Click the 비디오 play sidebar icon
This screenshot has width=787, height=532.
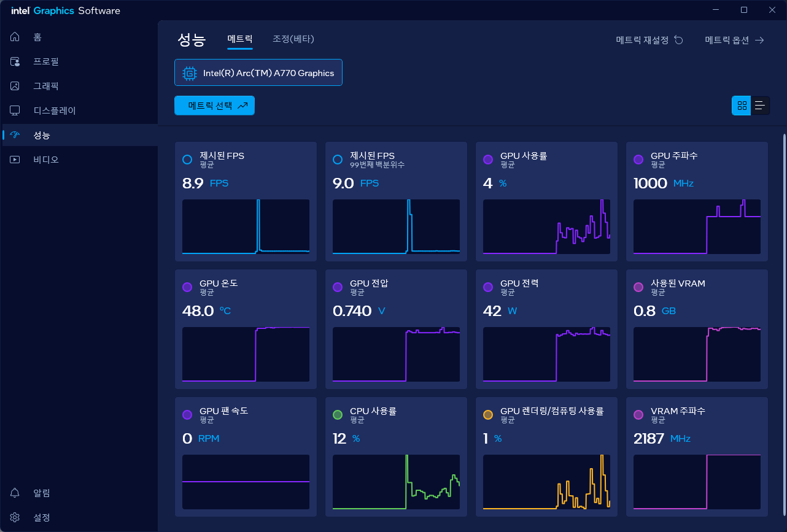point(15,160)
